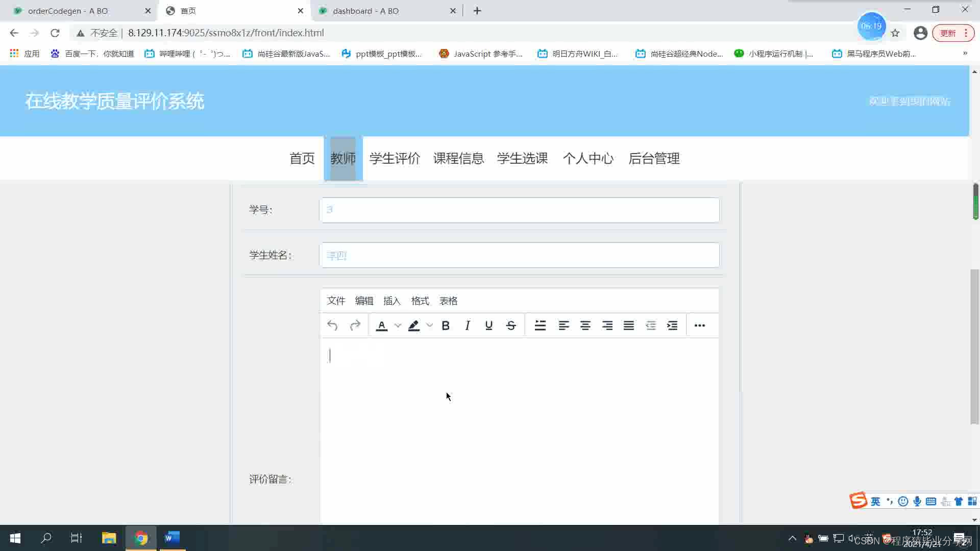Click the line height icon

(540, 325)
